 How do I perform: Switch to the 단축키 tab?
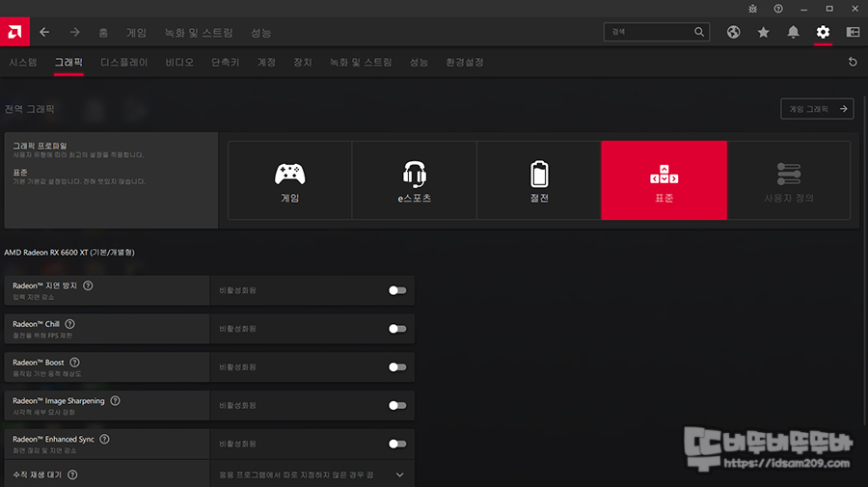pos(226,62)
